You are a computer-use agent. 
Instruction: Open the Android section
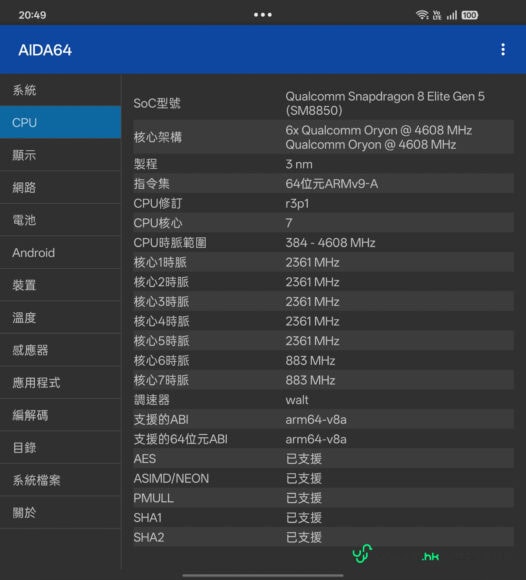[x=60, y=253]
